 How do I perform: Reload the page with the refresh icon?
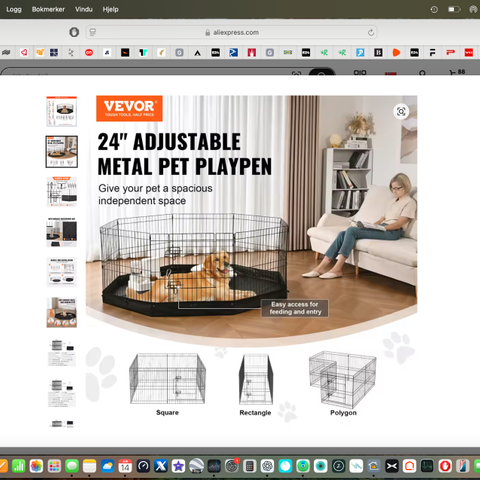click(371, 32)
